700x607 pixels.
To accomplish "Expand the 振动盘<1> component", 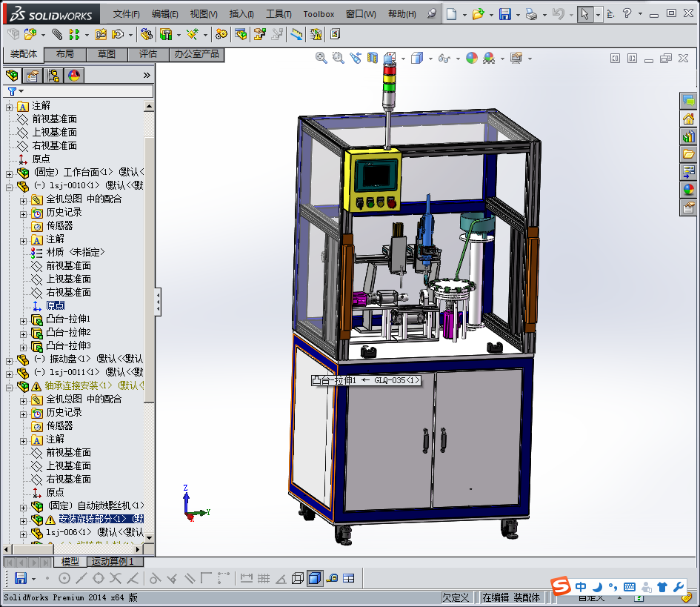I will 9,361.
